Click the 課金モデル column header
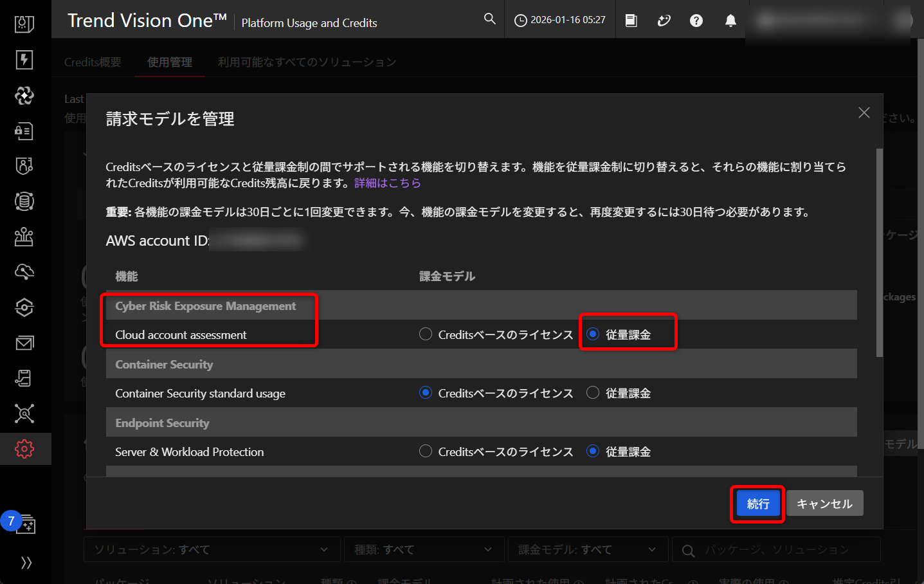 tap(447, 276)
